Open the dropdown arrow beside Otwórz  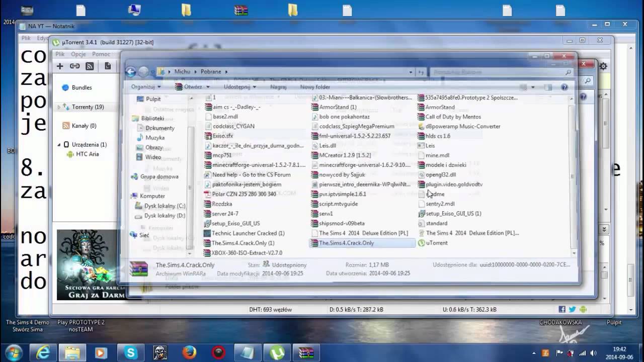208,86
